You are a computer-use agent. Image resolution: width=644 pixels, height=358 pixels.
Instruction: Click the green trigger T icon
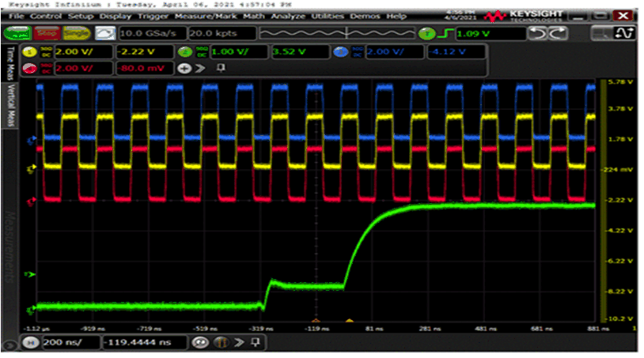tap(428, 33)
